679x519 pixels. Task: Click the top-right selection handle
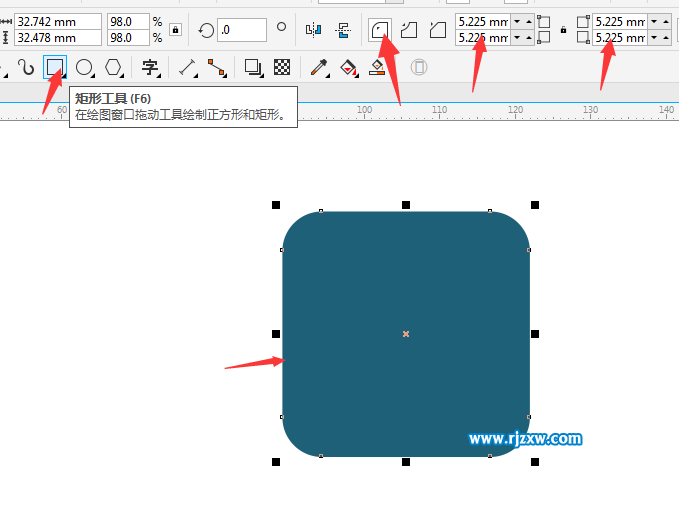[535, 205]
